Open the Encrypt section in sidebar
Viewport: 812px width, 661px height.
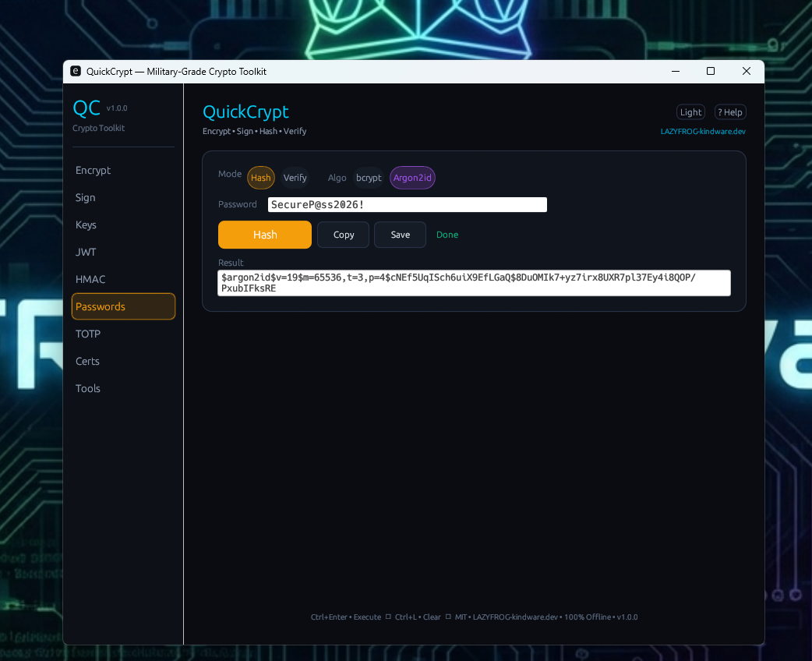pos(93,170)
